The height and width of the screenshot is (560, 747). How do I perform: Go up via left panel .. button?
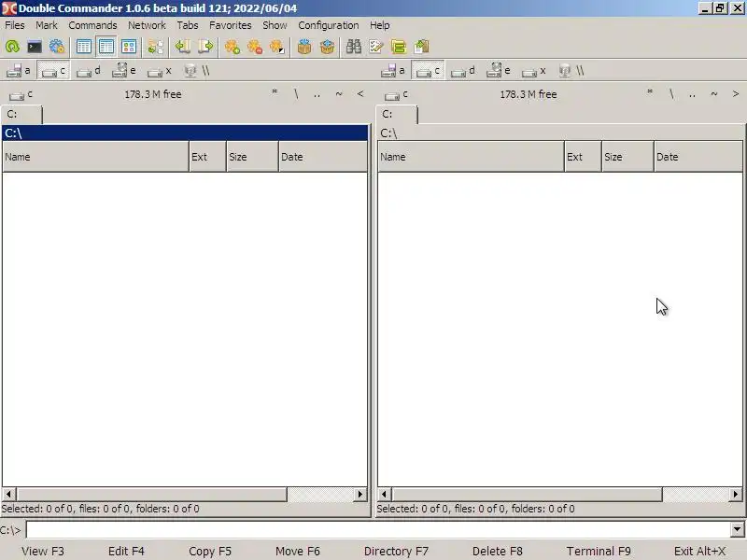[317, 94]
